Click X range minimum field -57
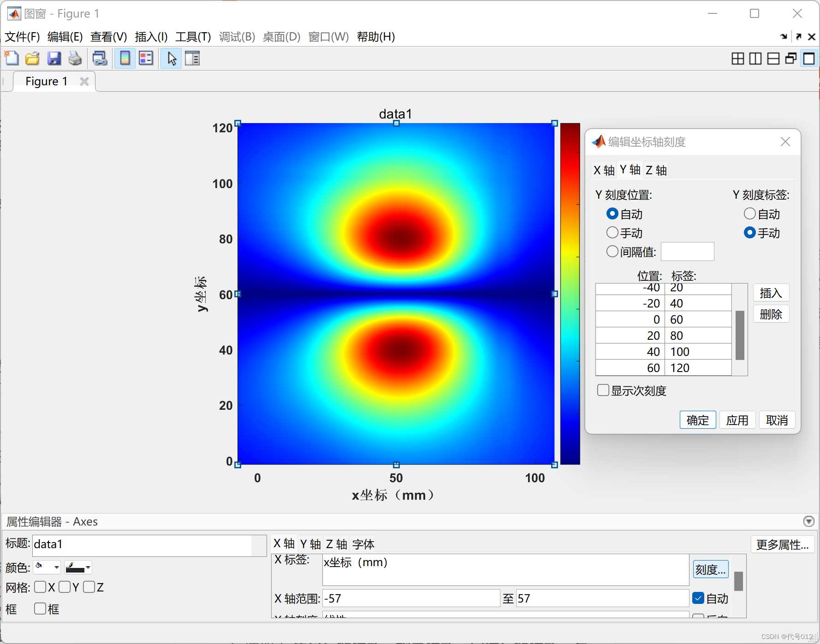Screen dimensions: 820x644 [411, 598]
